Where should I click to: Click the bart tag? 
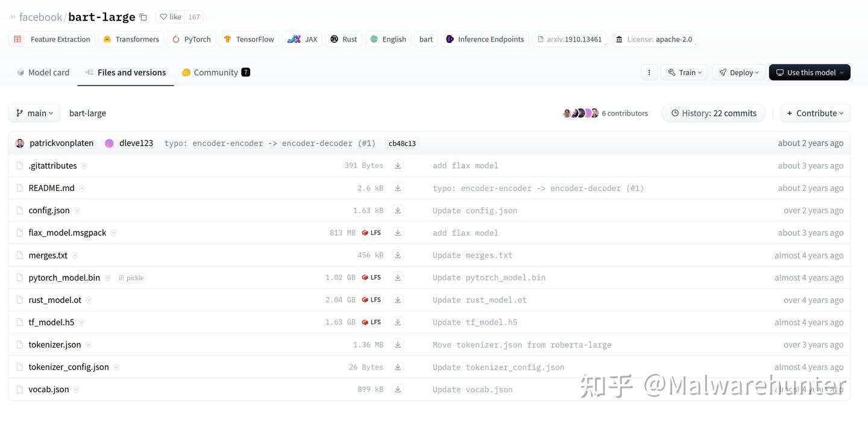[x=426, y=39]
